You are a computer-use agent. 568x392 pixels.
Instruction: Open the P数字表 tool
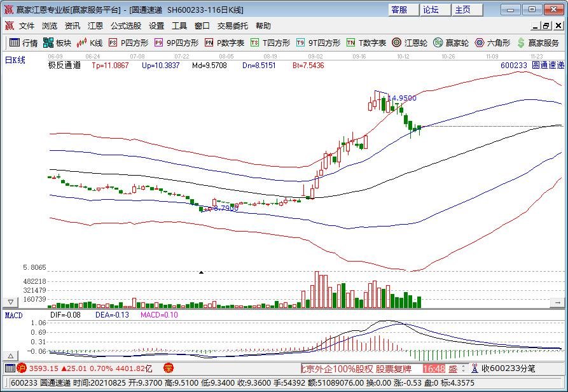point(225,43)
